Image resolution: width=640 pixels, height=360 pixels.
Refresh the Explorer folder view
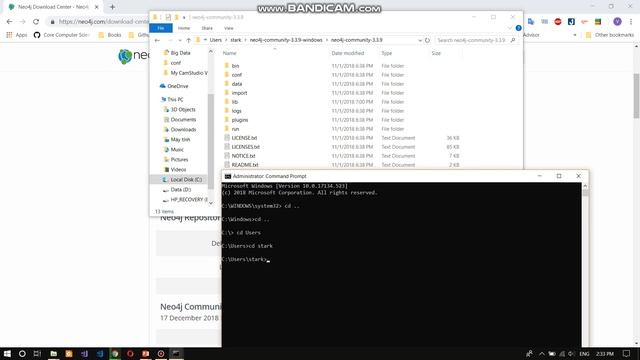click(427, 40)
